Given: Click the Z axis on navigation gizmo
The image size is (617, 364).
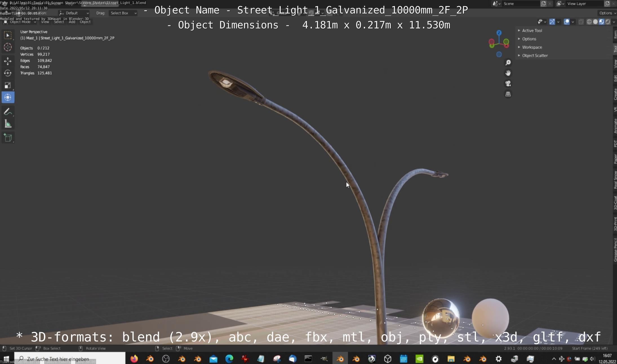Looking at the screenshot, I should (499, 33).
